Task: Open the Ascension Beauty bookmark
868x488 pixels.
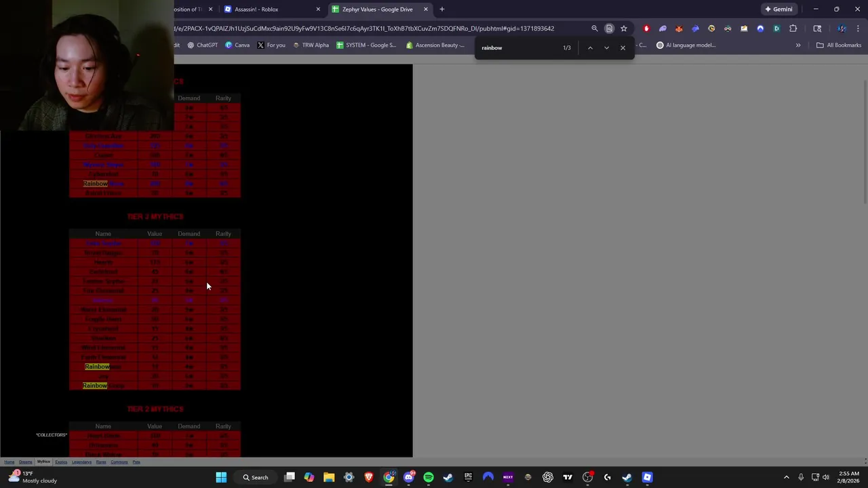Action: click(435, 45)
